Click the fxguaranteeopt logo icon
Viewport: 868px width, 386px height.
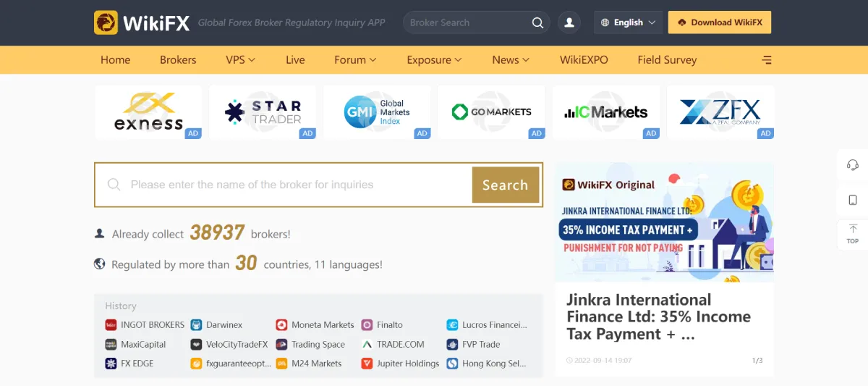pos(197,364)
